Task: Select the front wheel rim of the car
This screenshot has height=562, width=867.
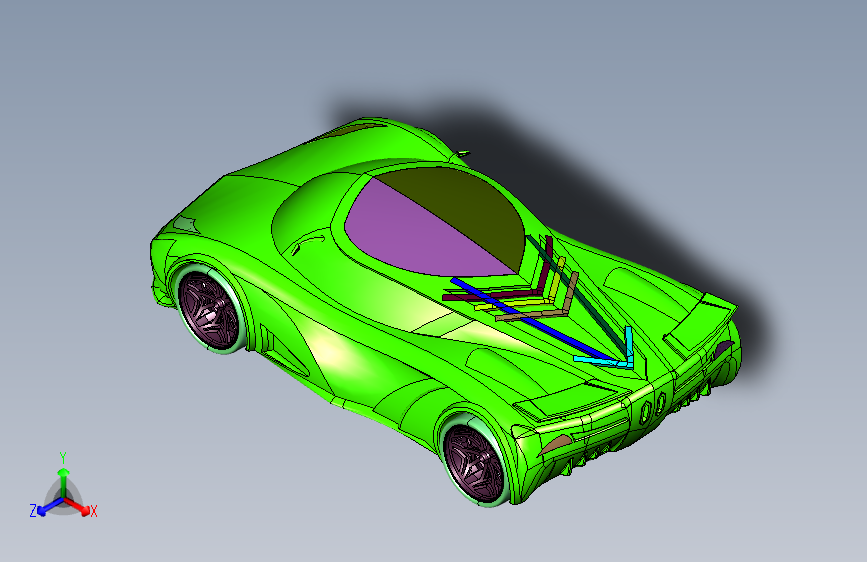Action: coord(208,311)
